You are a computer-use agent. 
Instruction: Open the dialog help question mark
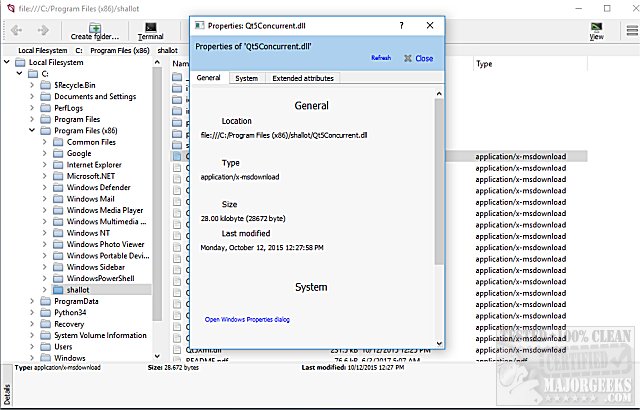tap(402, 25)
